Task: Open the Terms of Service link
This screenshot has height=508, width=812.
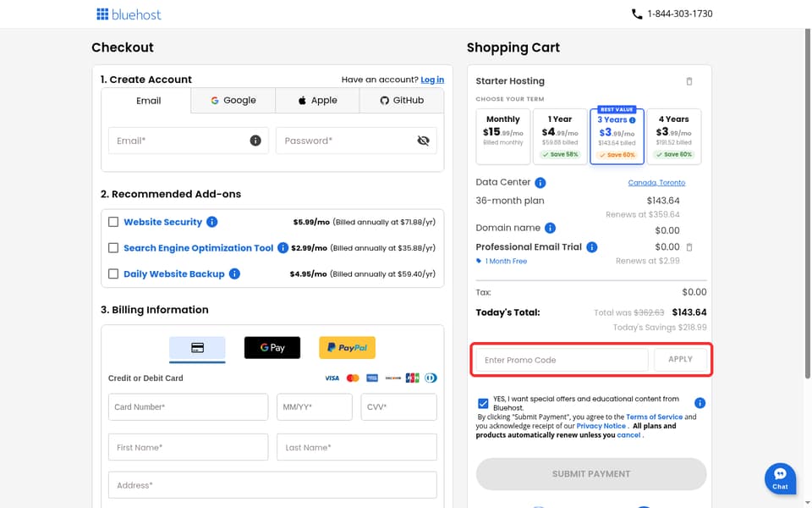Action: click(x=654, y=417)
